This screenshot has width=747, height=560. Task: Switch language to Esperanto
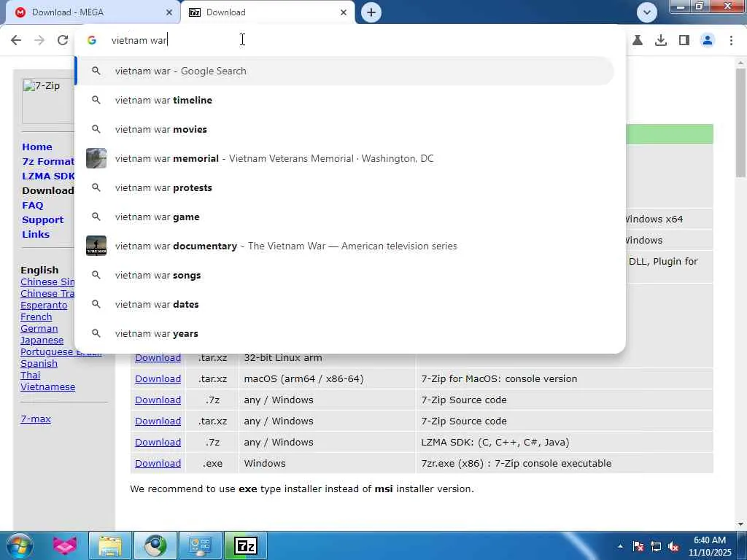(x=44, y=306)
